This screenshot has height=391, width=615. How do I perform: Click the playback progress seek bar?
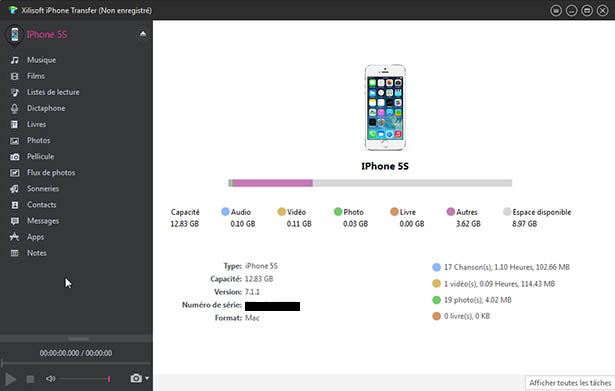76,364
